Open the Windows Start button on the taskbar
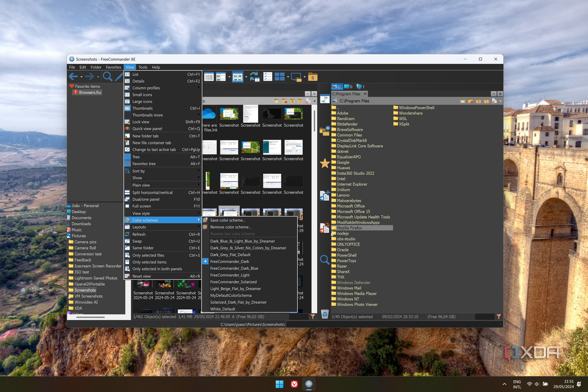 click(x=279, y=384)
